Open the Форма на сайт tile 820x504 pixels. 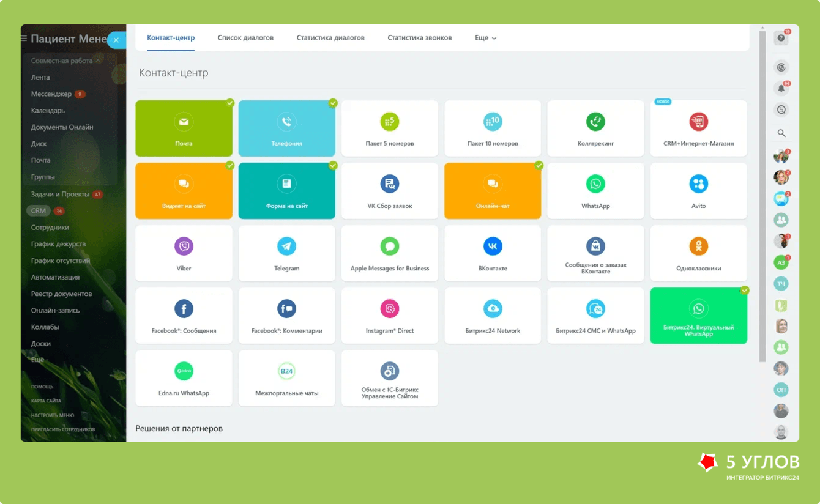pyautogui.click(x=287, y=191)
